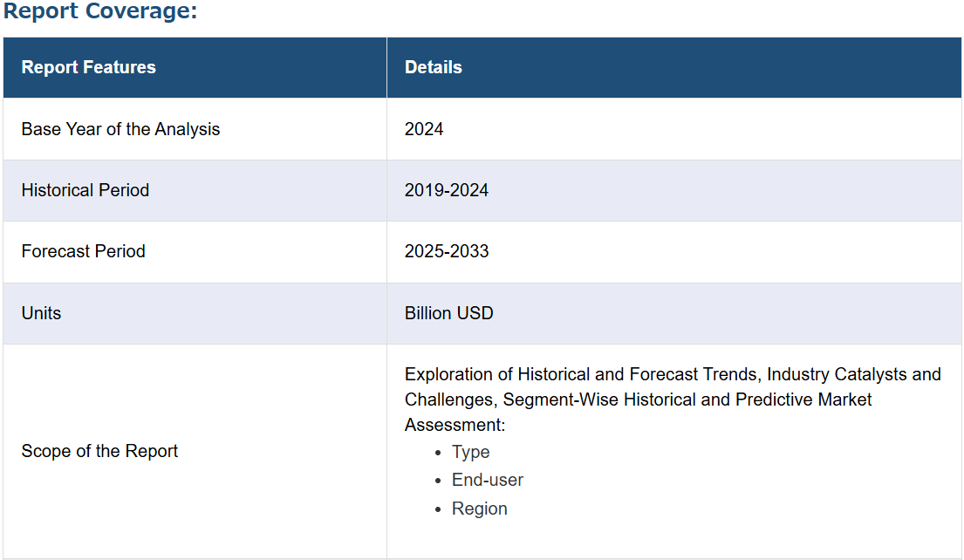Image resolution: width=964 pixels, height=560 pixels.
Task: Select the 2025-2033 forecast period value
Action: pyautogui.click(x=447, y=251)
